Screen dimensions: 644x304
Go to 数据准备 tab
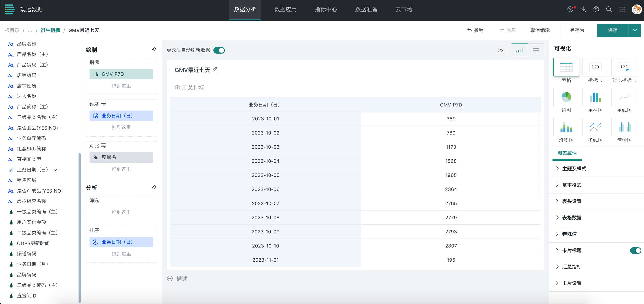click(366, 9)
